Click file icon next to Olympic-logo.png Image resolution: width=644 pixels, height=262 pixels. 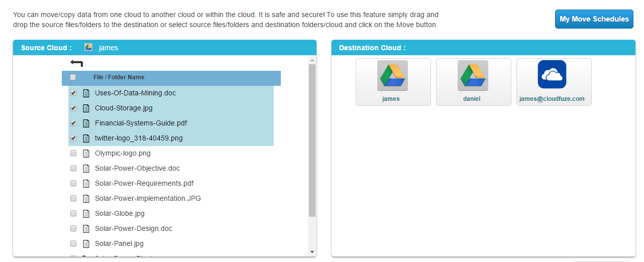click(x=86, y=153)
